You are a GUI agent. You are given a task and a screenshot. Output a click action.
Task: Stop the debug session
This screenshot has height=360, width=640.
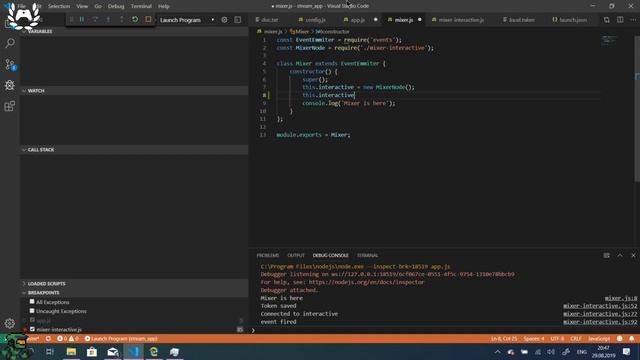pos(148,20)
